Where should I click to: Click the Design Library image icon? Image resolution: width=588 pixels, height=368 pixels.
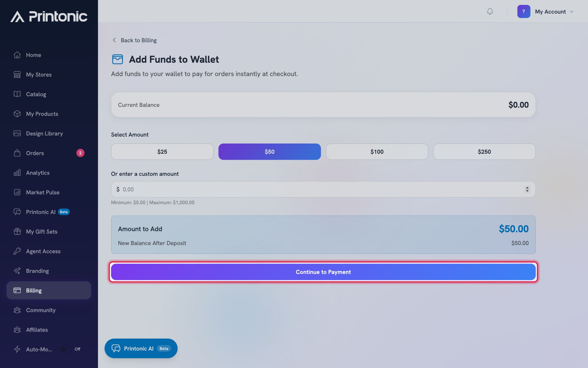tap(17, 133)
